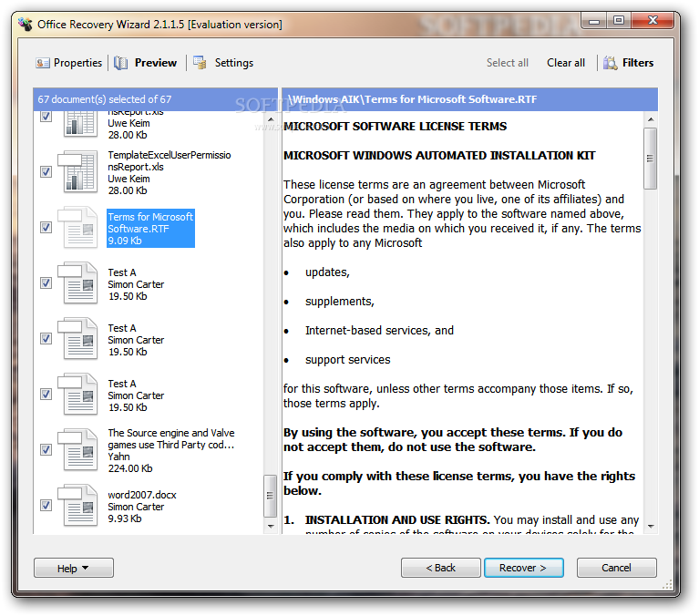Minimize the Office Recovery Wizard window
Screen dimensions: 699x616
(594, 21)
